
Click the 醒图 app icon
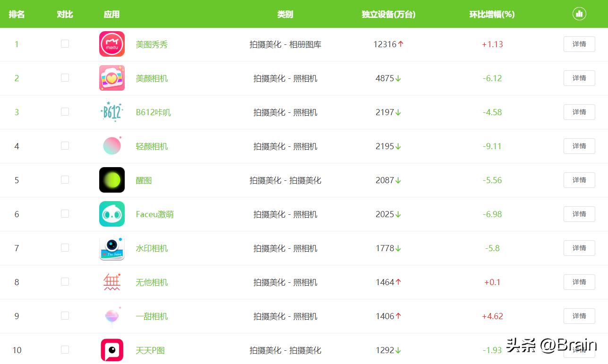(x=111, y=180)
